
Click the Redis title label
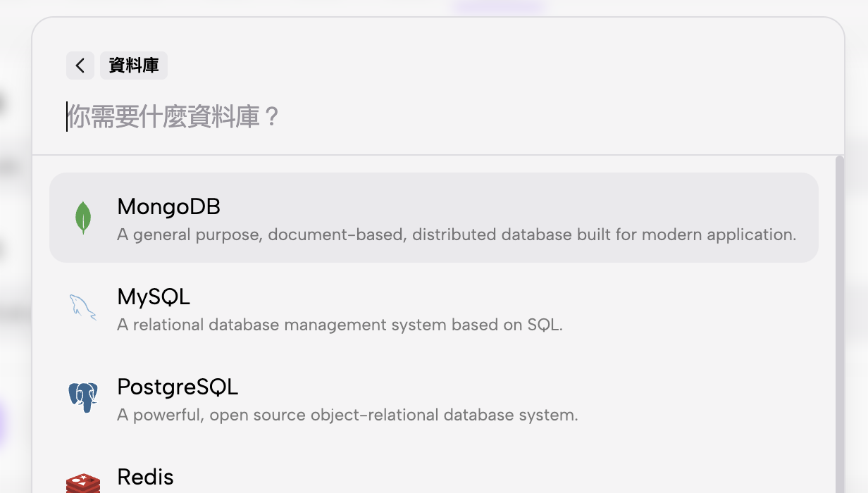click(145, 477)
